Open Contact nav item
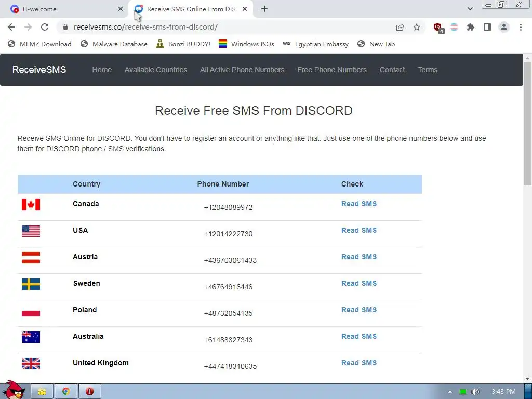Image resolution: width=532 pixels, height=399 pixels. (x=392, y=70)
